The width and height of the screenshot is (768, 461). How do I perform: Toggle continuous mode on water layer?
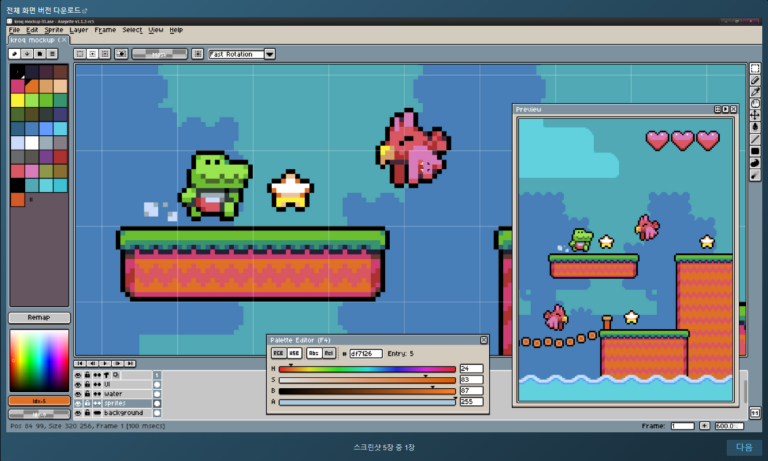tap(97, 394)
